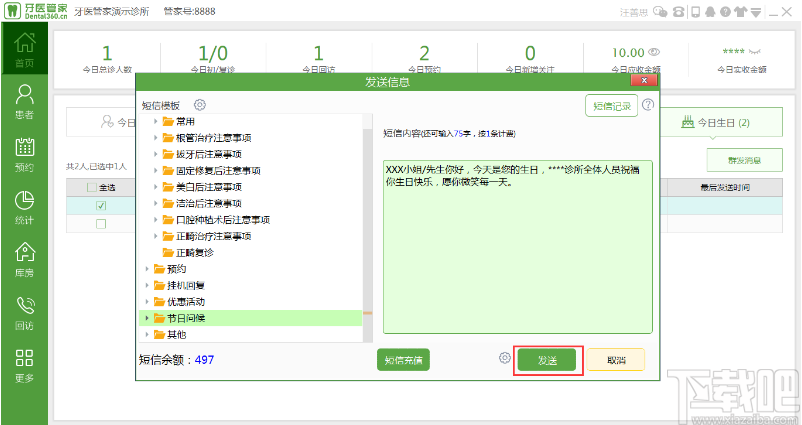Expand the 根管治疗注意事项 folder
Viewport: 802px width, 425px height.
click(x=155, y=138)
